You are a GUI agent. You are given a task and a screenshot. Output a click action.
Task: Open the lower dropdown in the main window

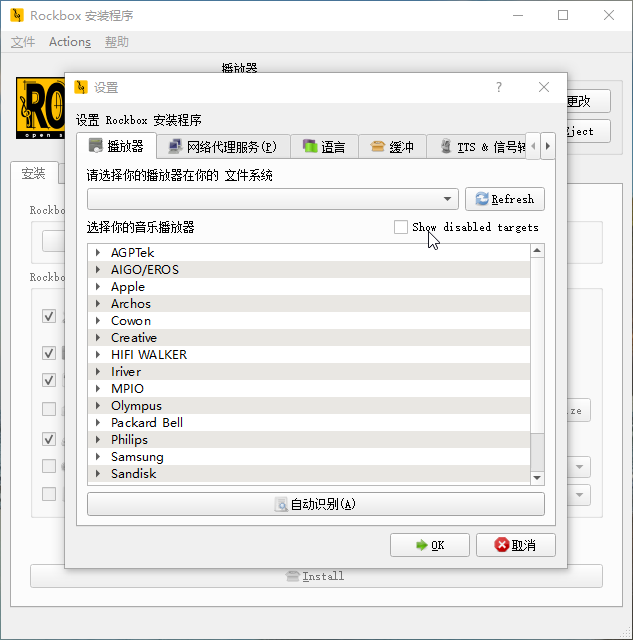[579, 495]
